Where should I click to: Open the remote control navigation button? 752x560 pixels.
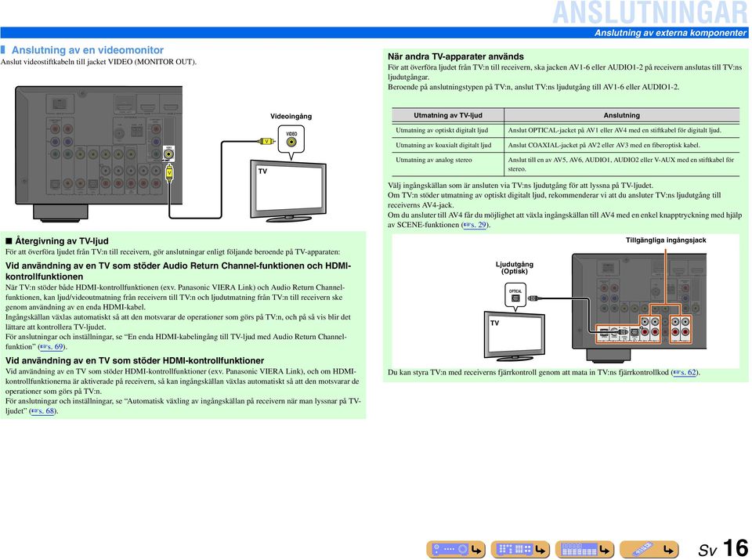[x=649, y=549]
